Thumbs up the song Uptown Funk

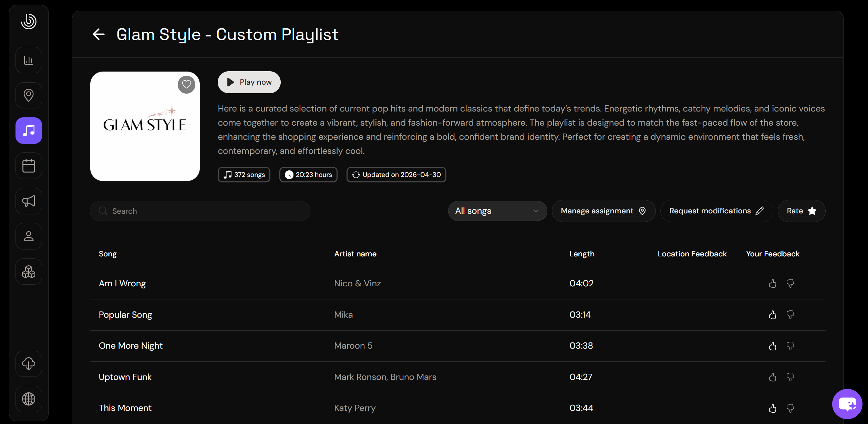coord(773,377)
